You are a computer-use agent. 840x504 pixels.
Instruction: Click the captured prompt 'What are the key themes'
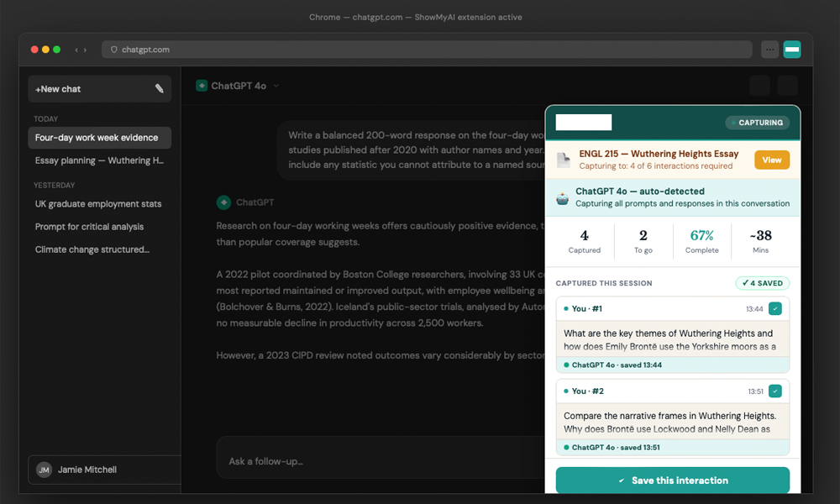669,339
